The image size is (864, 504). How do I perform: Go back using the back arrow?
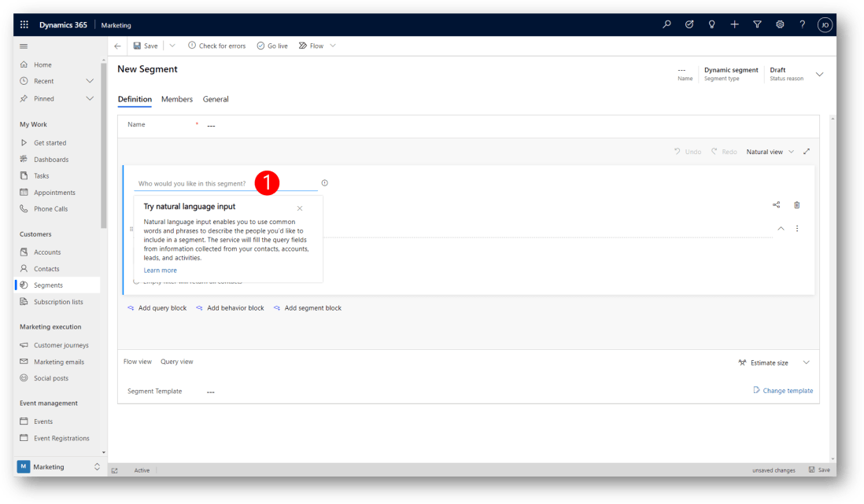117,46
